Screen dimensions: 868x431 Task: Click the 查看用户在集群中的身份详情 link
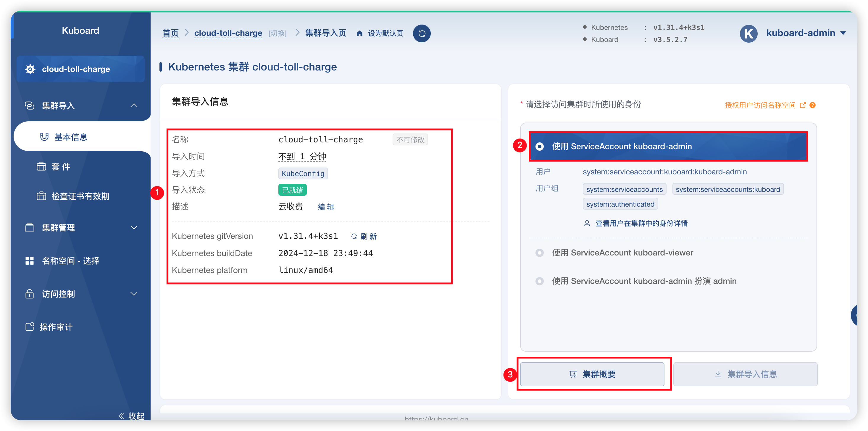[642, 223]
